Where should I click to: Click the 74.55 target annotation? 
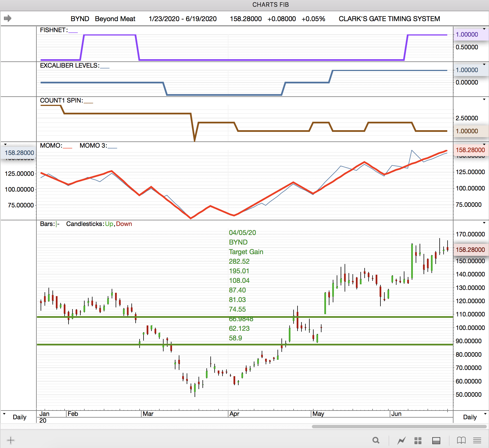[237, 309]
